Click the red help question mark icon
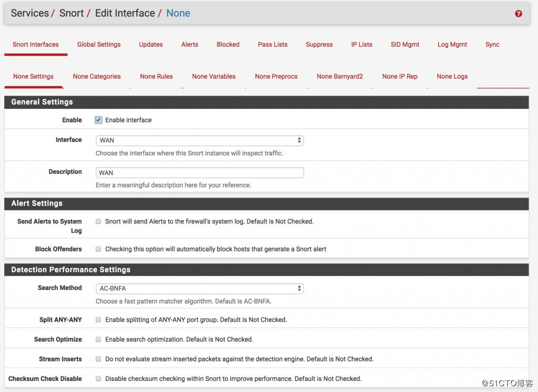Viewport: 538px width, 392px height. tap(518, 14)
